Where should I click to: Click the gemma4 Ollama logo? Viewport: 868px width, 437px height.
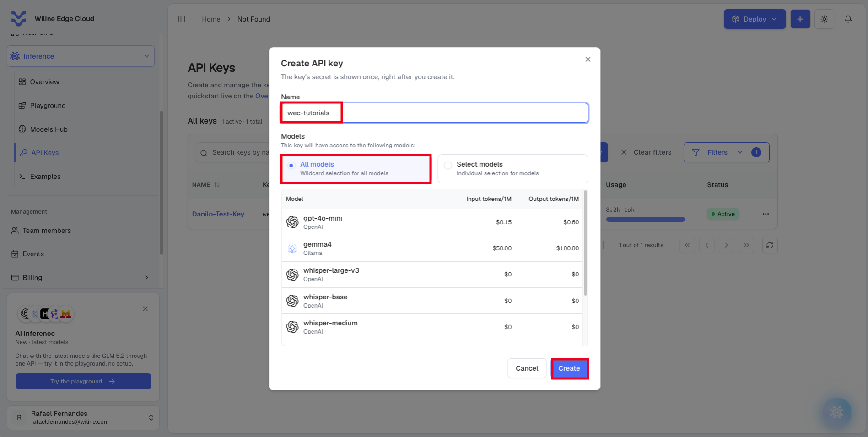tap(292, 248)
